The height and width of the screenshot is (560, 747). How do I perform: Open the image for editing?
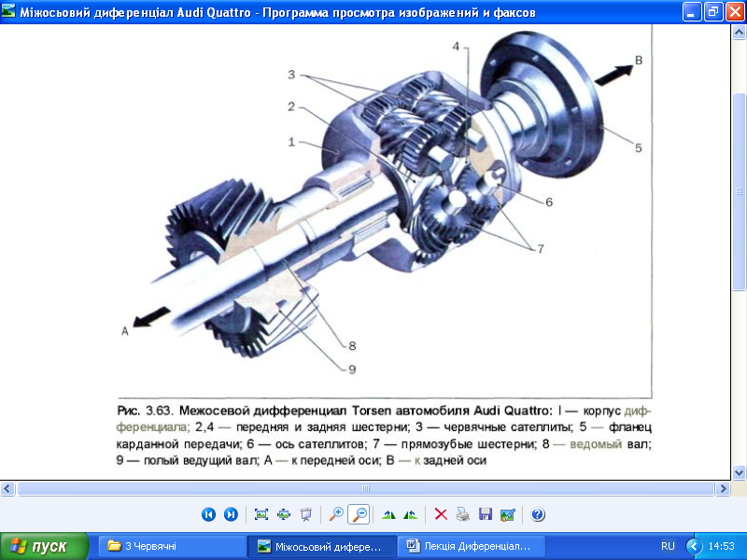pyautogui.click(x=508, y=514)
